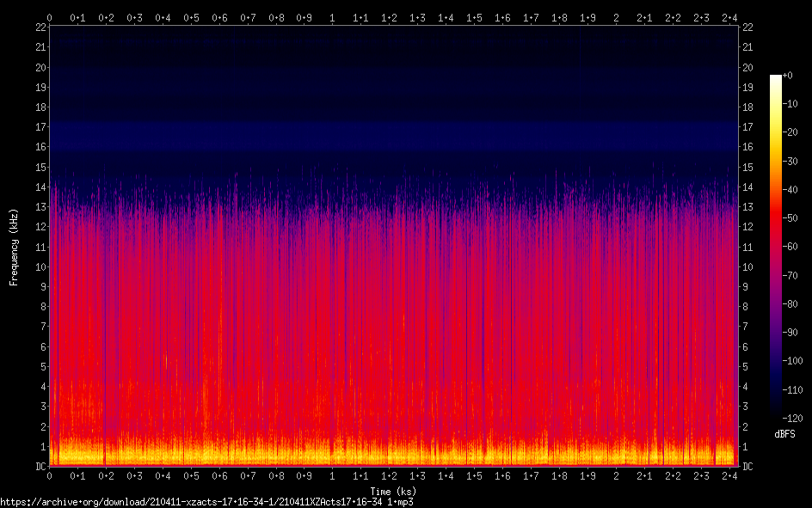Click "2" on the bottom time axis
812x508 pixels.
point(616,476)
